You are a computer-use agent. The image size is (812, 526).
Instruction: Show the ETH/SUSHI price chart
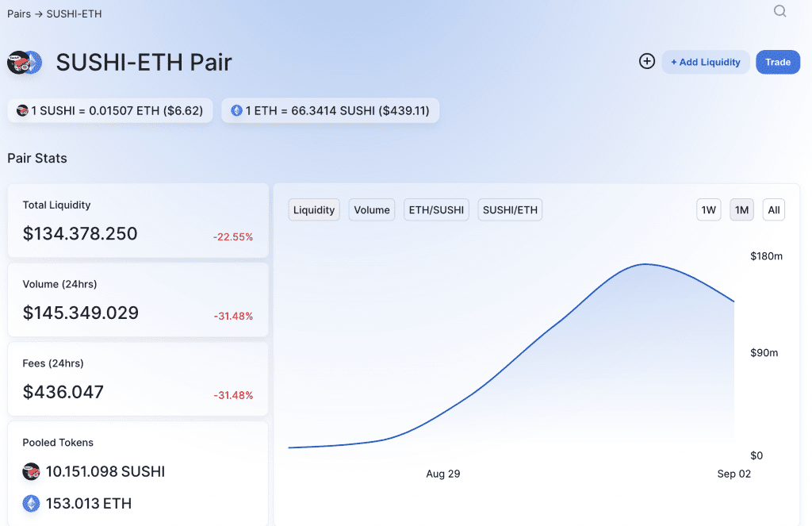point(436,210)
